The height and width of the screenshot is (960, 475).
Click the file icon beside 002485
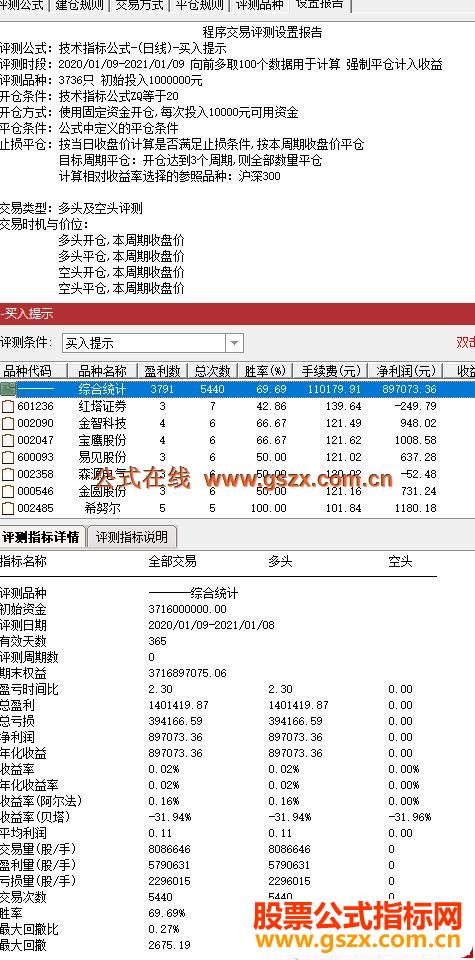click(x=7, y=508)
